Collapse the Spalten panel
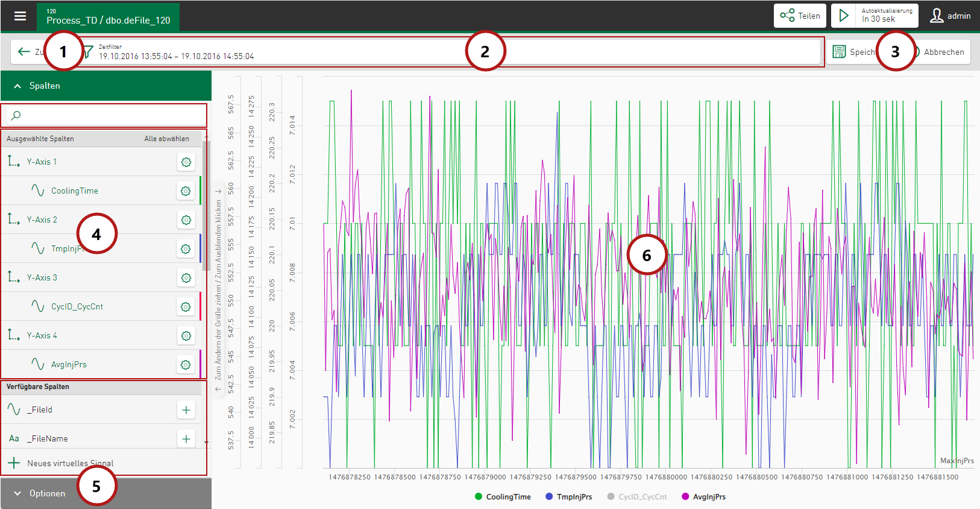The width and height of the screenshot is (980, 509). (x=106, y=86)
